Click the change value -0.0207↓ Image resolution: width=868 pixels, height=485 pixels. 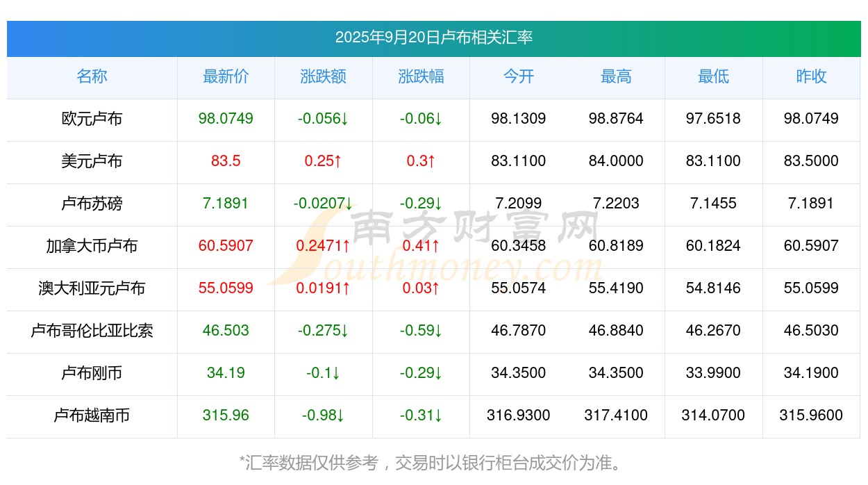coord(323,204)
